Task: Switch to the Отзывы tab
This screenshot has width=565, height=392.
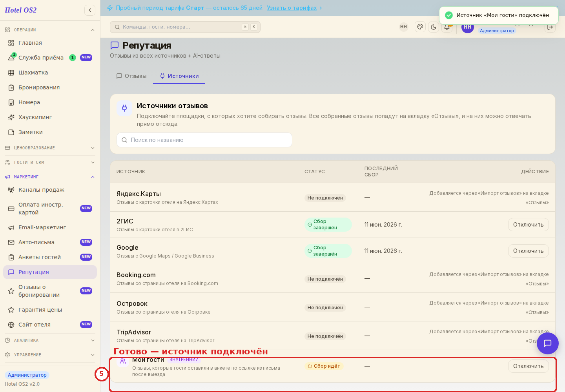Action: [131, 76]
